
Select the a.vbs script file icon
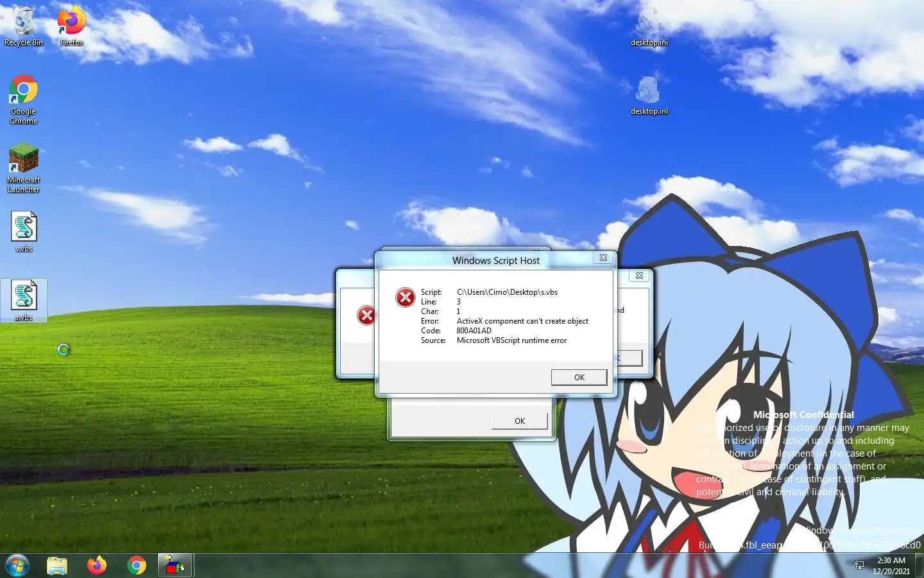(24, 301)
